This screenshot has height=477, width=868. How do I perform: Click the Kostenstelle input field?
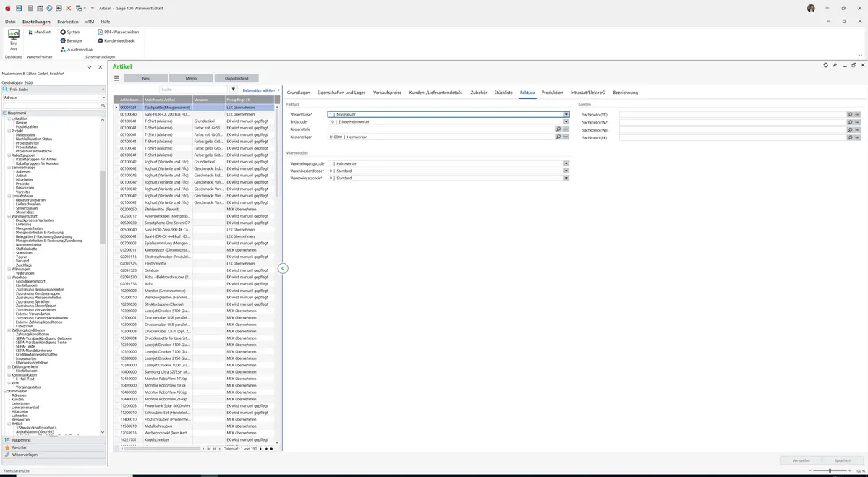441,129
